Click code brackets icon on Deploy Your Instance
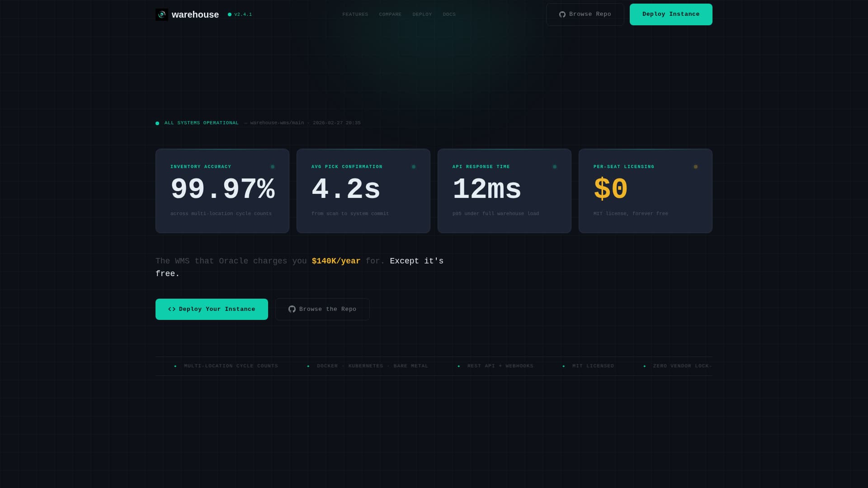868x488 pixels. tap(172, 310)
